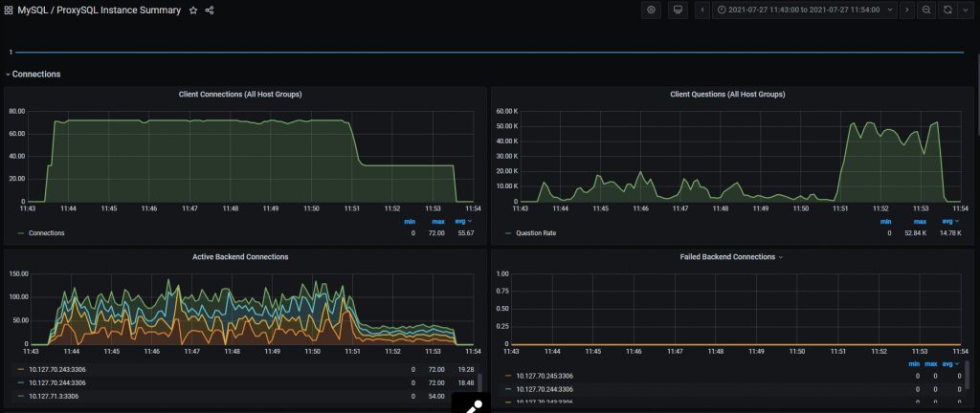Click the pencil edit icon
Image resolution: width=980 pixels, height=413 pixels.
pos(470,405)
